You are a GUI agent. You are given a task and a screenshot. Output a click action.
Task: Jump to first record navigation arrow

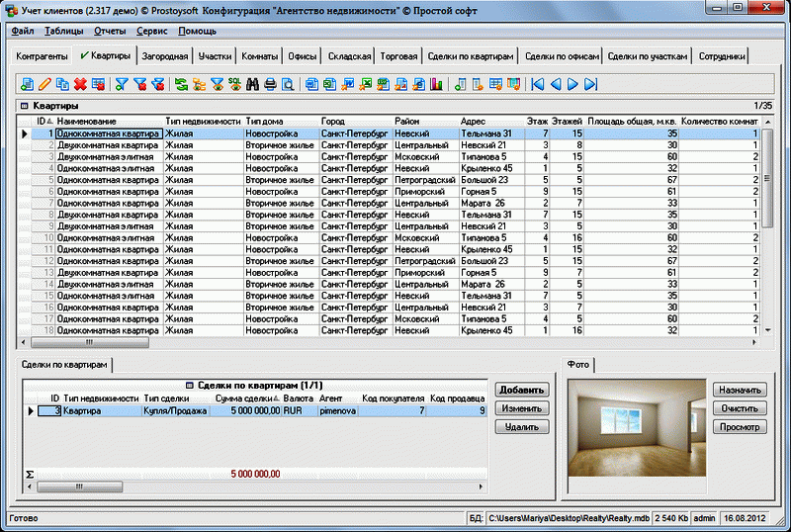coord(538,84)
